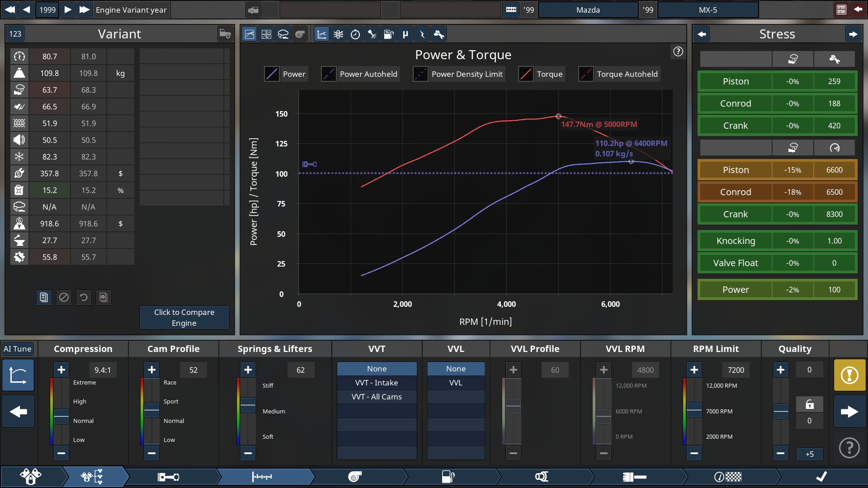Viewport: 868px width, 488px height.
Task: Increase RPM Limit with plus button
Action: 694,370
